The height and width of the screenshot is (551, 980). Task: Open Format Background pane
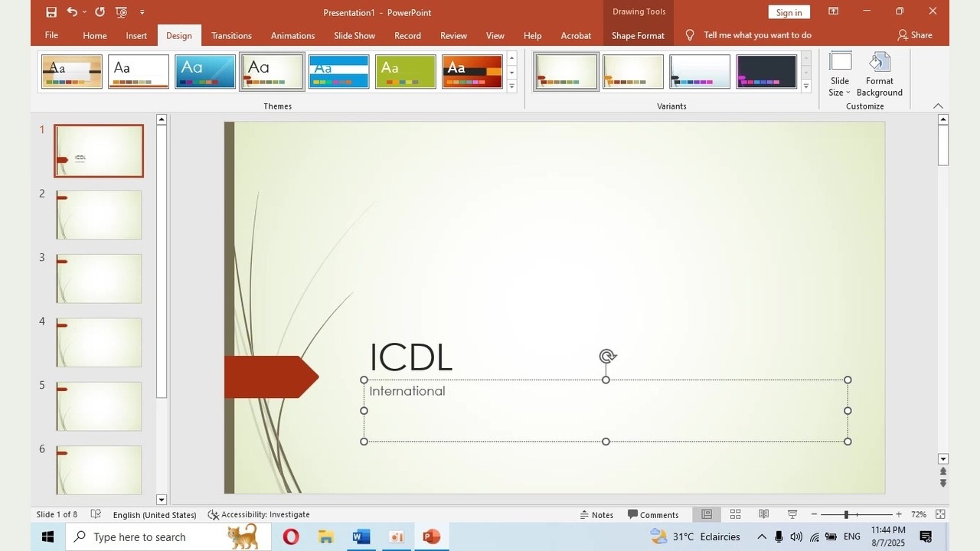(880, 74)
